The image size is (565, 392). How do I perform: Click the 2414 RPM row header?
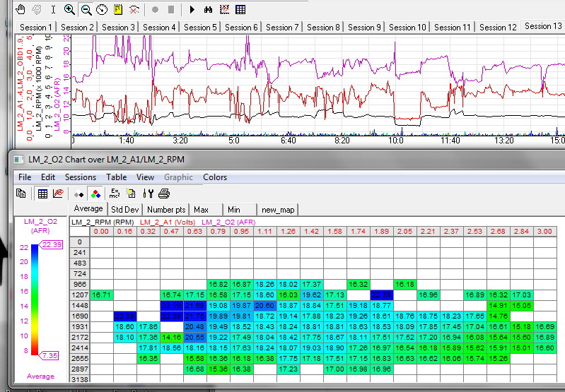tap(80, 348)
